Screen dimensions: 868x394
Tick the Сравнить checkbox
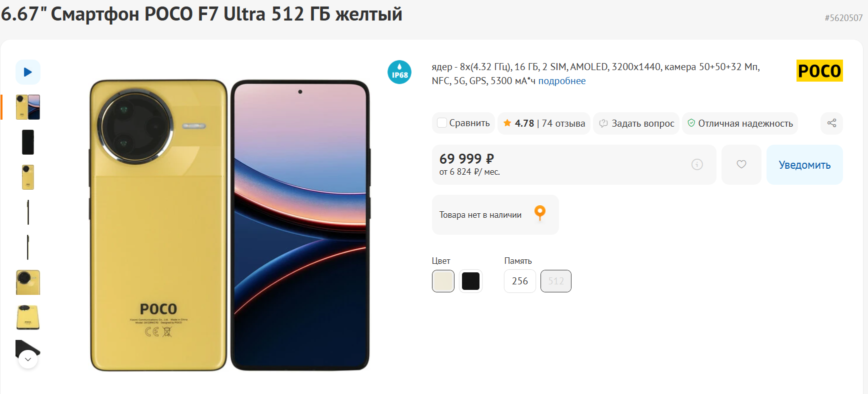(x=442, y=123)
